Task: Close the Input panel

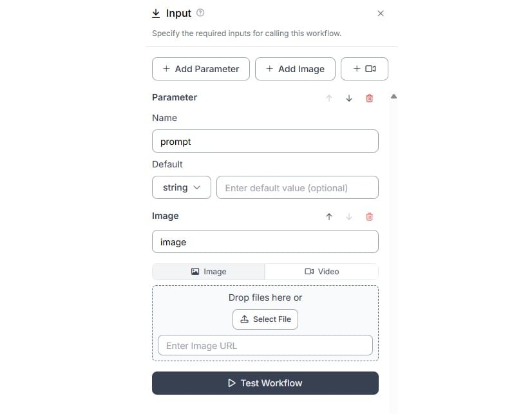Action: [x=381, y=14]
